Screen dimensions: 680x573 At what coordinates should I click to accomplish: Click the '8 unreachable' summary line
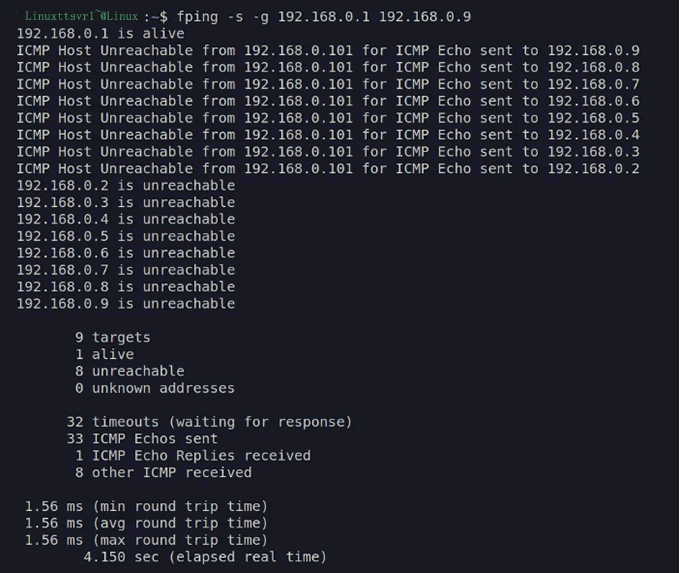point(130,371)
